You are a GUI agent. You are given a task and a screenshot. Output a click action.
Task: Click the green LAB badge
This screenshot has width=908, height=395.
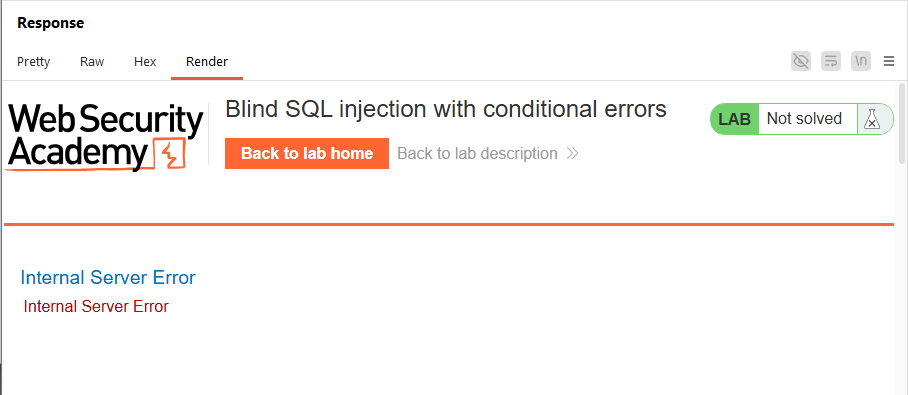coord(734,119)
